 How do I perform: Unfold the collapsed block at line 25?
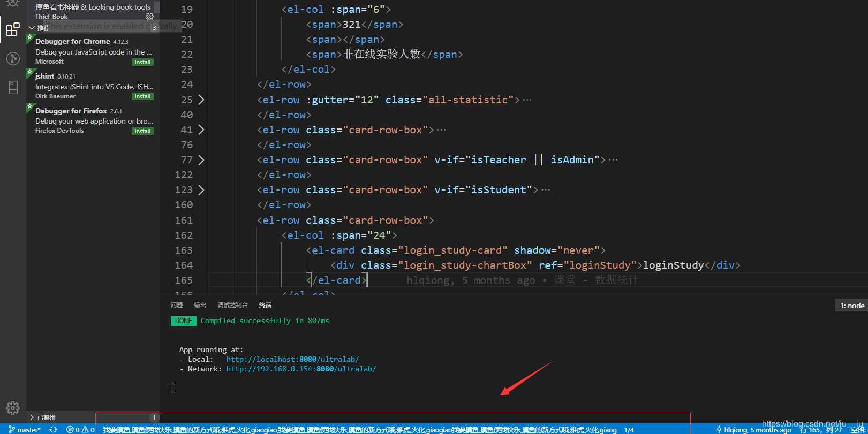tap(201, 100)
